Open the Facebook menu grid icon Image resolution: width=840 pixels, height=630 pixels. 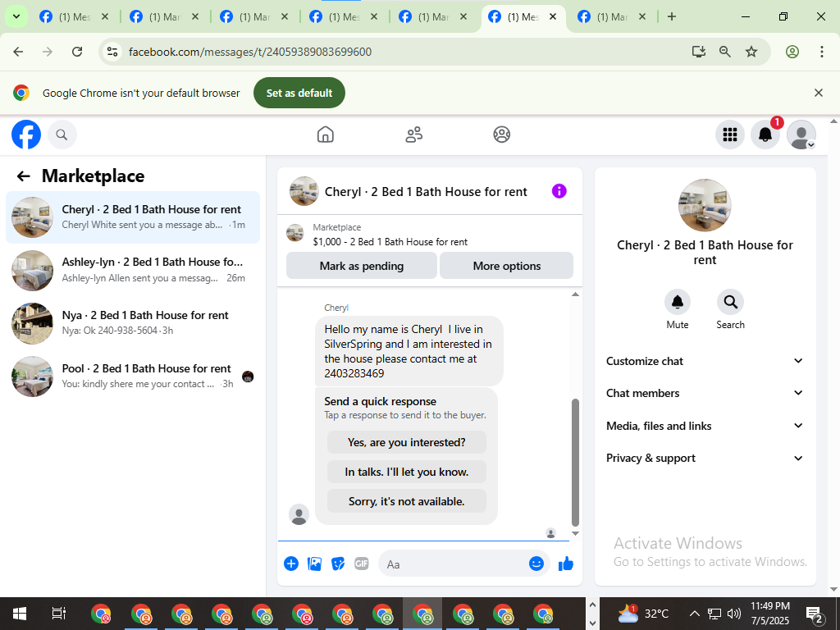pyautogui.click(x=729, y=135)
